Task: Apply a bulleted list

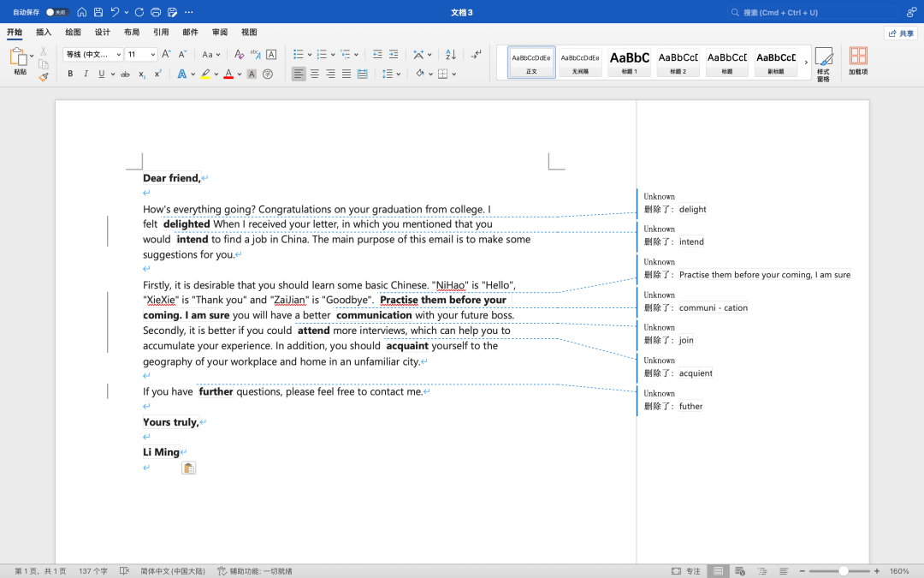Action: (299, 54)
